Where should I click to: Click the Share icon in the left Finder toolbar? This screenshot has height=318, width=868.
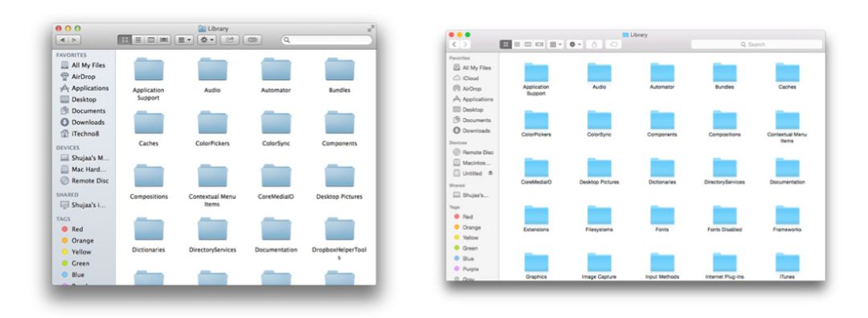(230, 40)
